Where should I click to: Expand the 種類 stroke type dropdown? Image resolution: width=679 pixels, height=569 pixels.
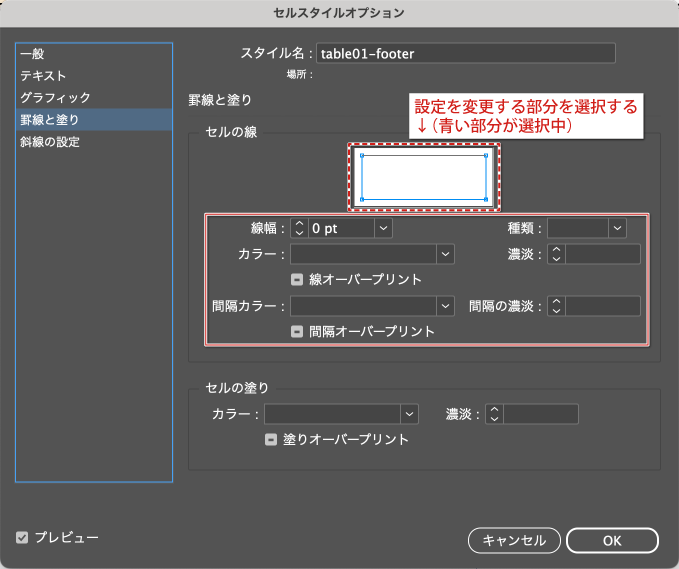point(617,228)
